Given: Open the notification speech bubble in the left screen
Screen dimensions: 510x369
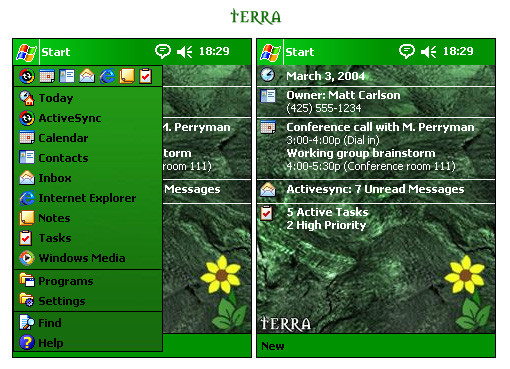Looking at the screenshot, I should 163,52.
